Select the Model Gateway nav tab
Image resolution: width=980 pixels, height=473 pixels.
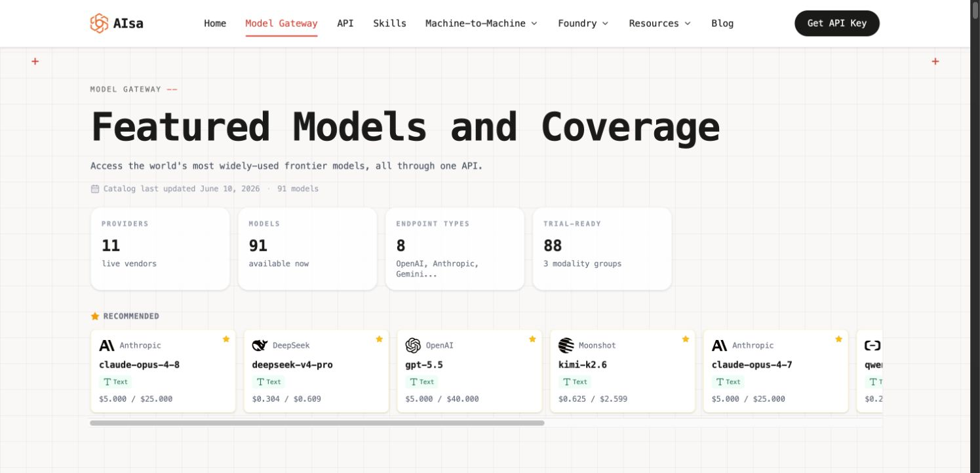pyautogui.click(x=281, y=24)
